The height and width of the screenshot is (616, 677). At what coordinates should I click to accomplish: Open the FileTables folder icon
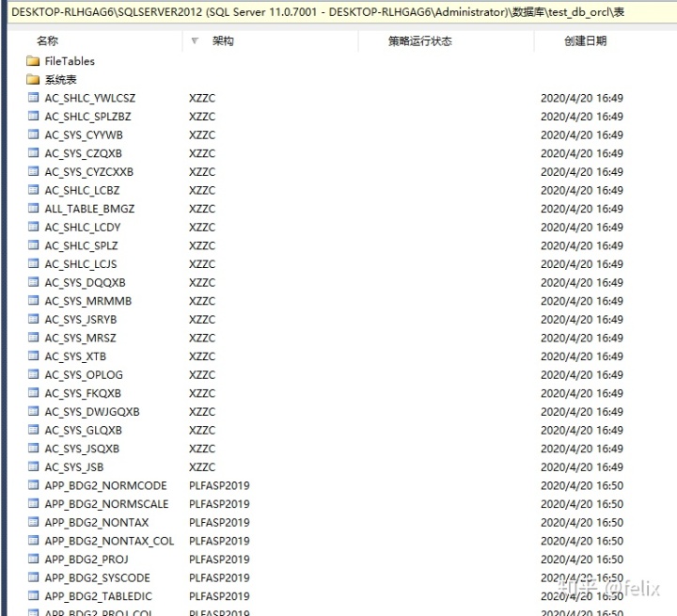pyautogui.click(x=33, y=61)
